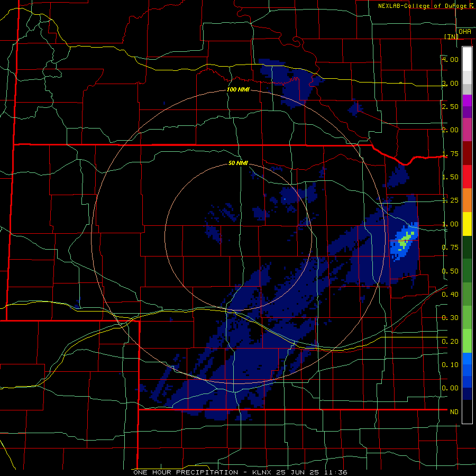Click the 'ONE HOUR PRECIPITATION' caption text

coord(186,472)
